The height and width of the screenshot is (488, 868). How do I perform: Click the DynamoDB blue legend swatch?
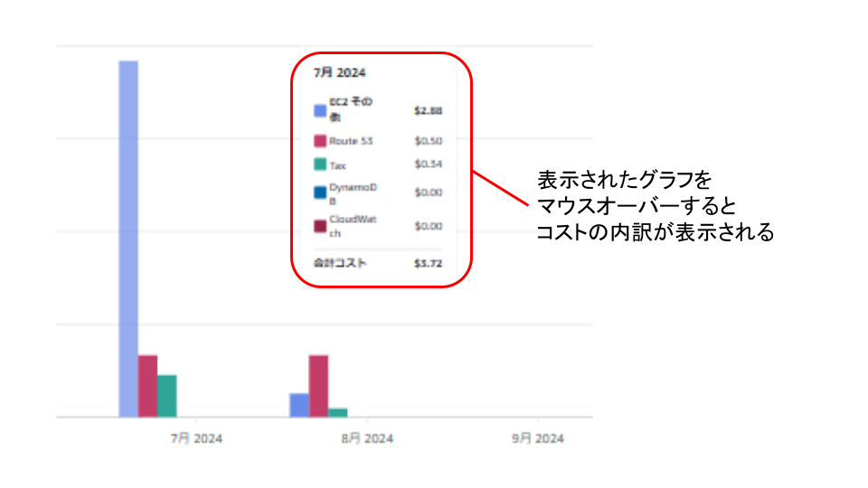319,192
